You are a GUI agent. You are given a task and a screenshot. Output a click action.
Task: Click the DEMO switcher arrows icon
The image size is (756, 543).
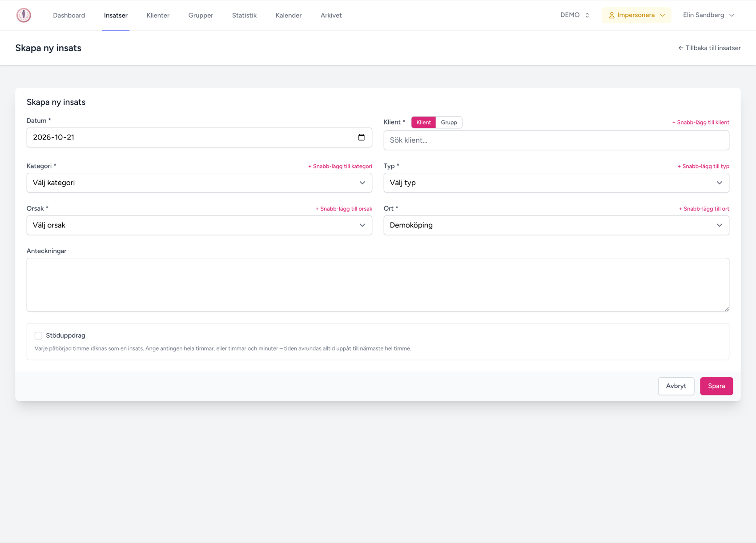click(587, 15)
